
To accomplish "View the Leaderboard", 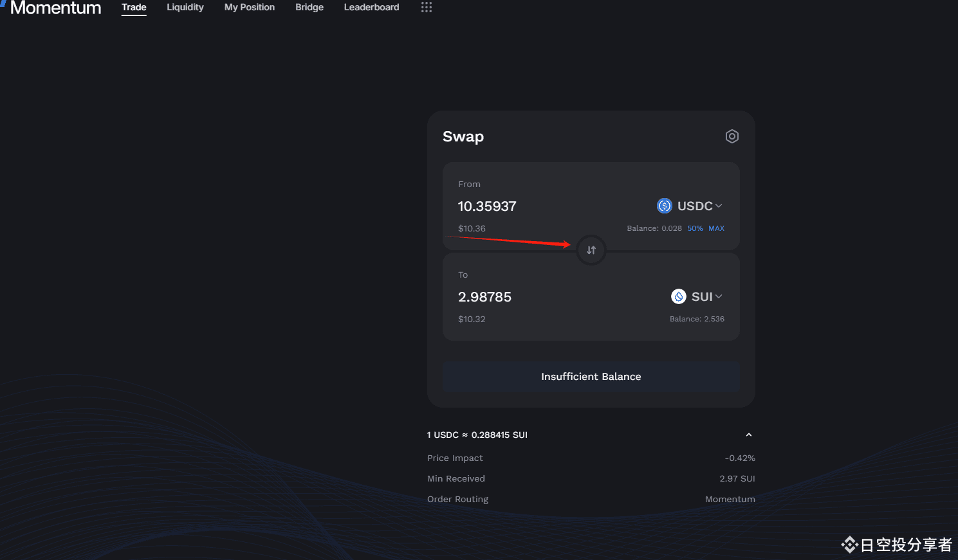I will click(x=371, y=7).
